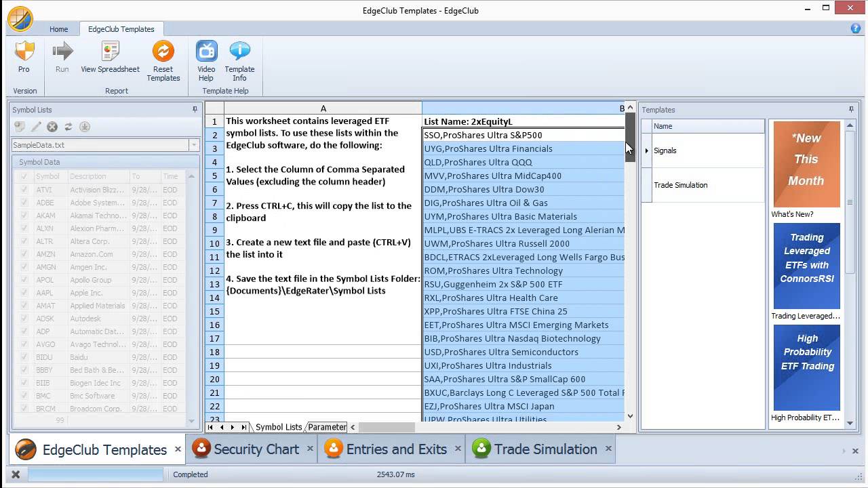The image size is (868, 488).
Task: Click the Description column header
Action: click(x=98, y=176)
